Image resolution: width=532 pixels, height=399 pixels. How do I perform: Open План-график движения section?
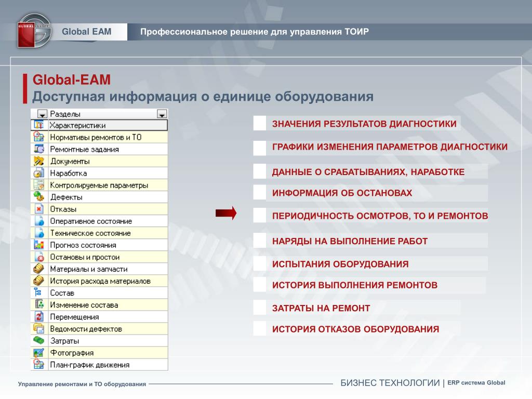pyautogui.click(x=99, y=365)
